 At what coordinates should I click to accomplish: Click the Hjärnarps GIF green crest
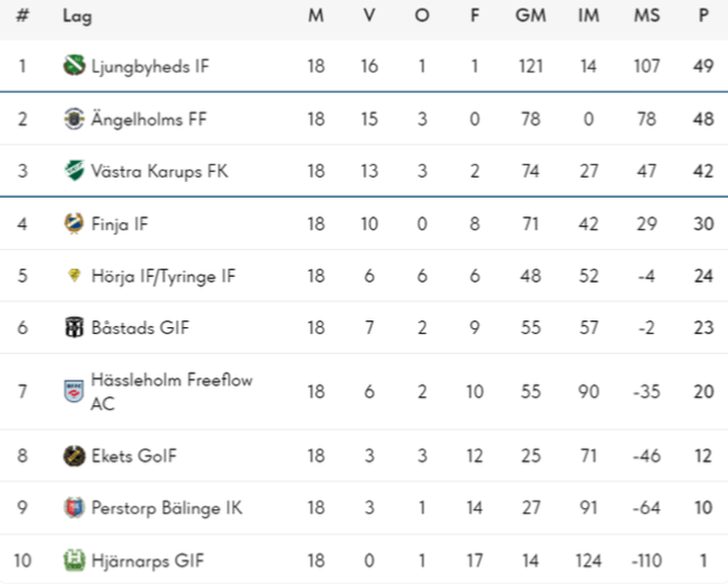(x=74, y=561)
